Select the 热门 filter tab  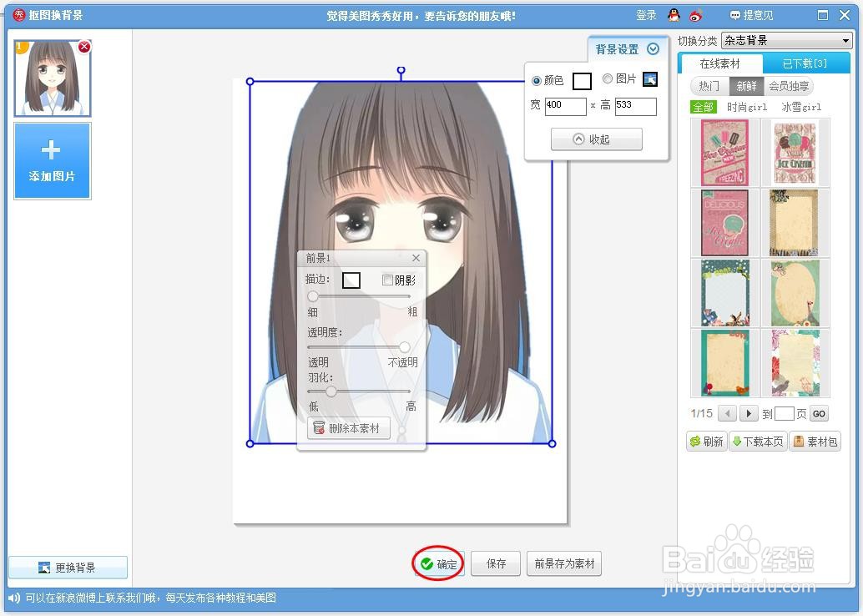[x=709, y=87]
